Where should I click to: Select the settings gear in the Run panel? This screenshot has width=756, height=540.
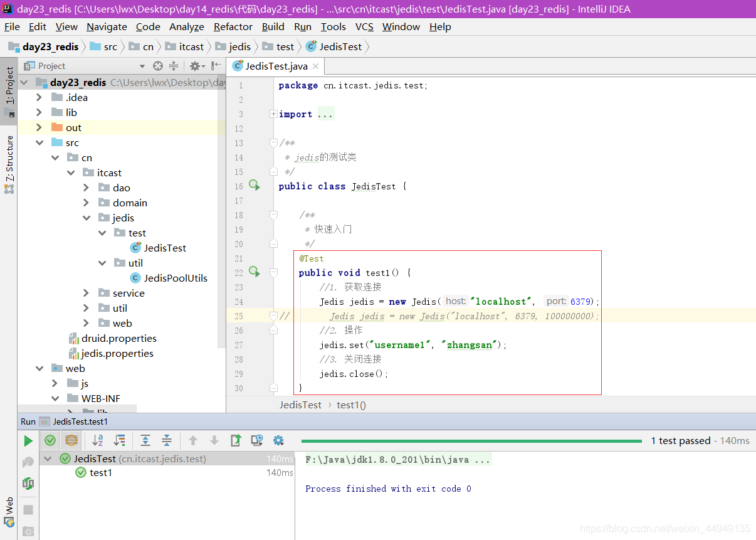(278, 440)
